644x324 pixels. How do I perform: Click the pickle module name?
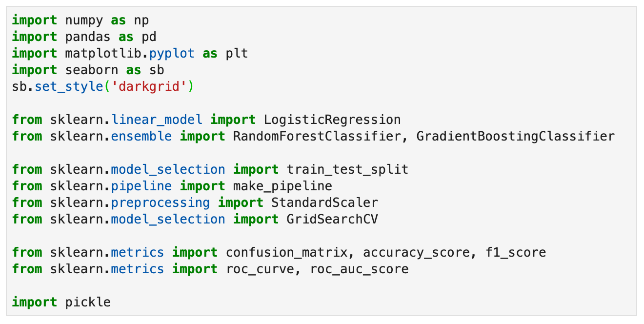point(88,302)
